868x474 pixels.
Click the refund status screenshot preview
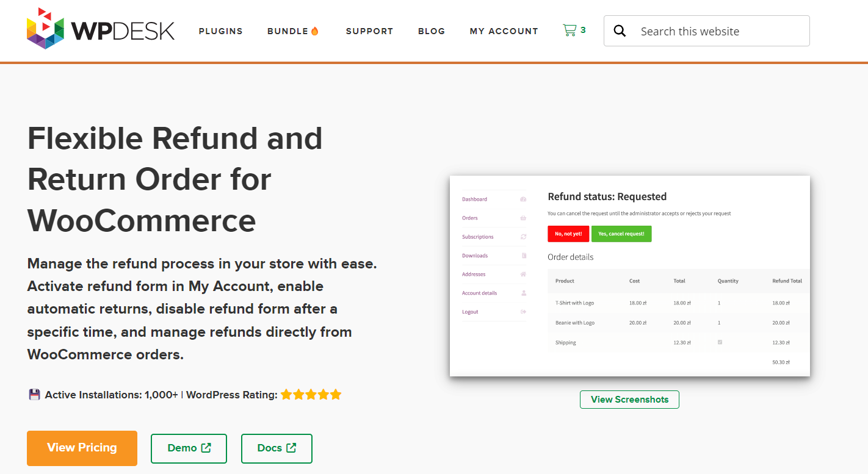pyautogui.click(x=630, y=276)
